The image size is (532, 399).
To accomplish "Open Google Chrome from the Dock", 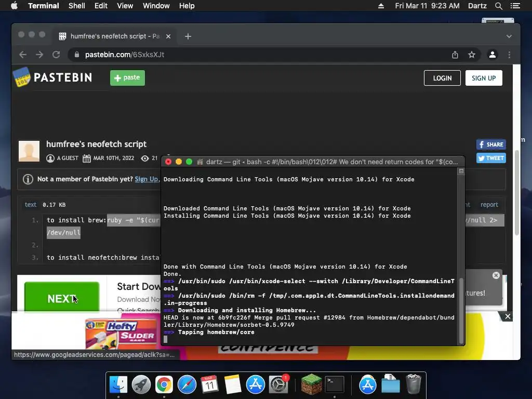I will (164, 384).
